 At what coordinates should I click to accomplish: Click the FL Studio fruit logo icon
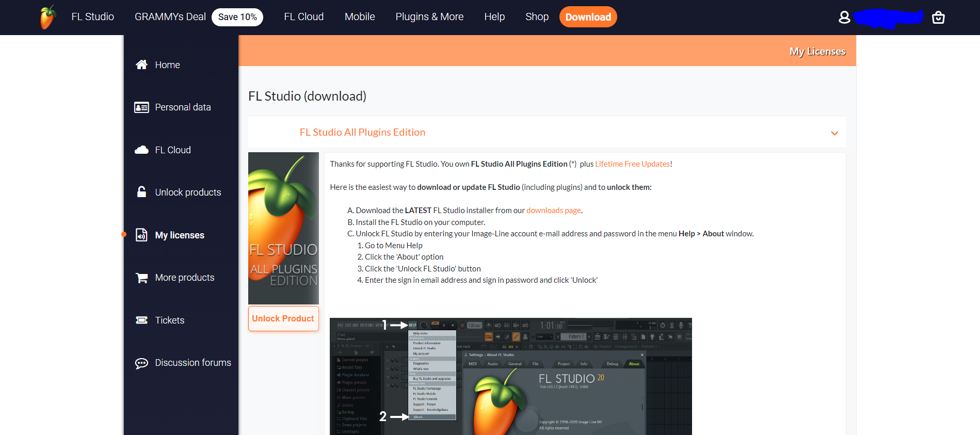point(48,17)
